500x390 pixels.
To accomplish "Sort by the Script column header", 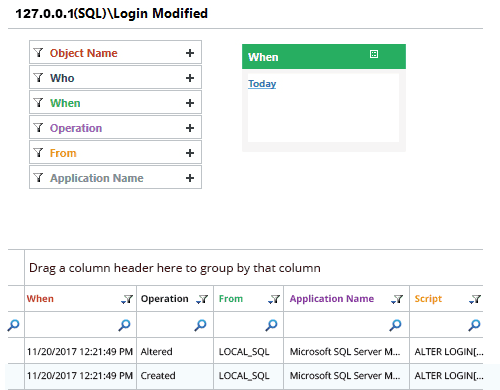I will pyautogui.click(x=428, y=299).
